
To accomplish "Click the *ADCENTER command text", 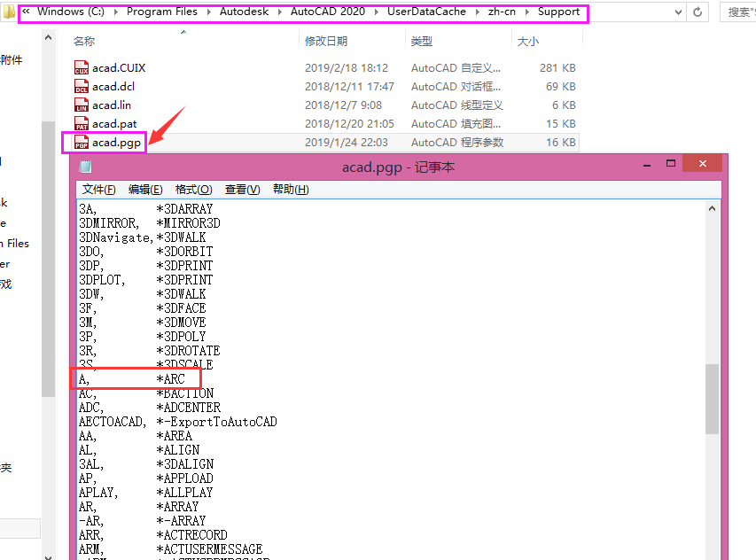I will pyautogui.click(x=189, y=408).
